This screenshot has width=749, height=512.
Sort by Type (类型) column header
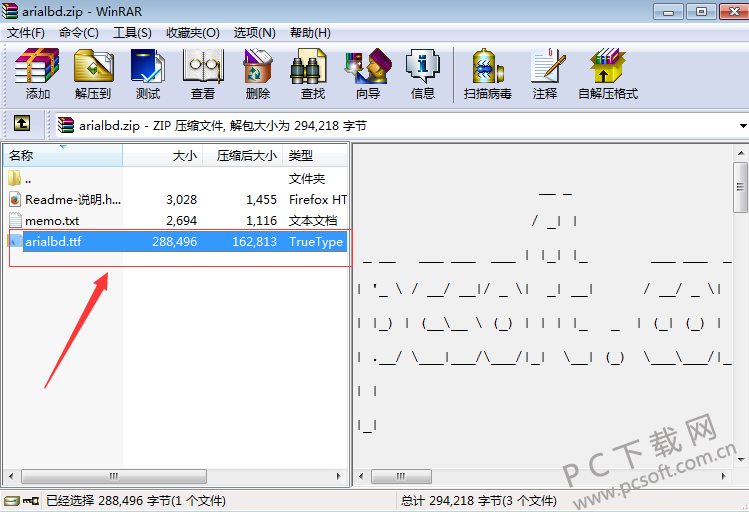(315, 155)
